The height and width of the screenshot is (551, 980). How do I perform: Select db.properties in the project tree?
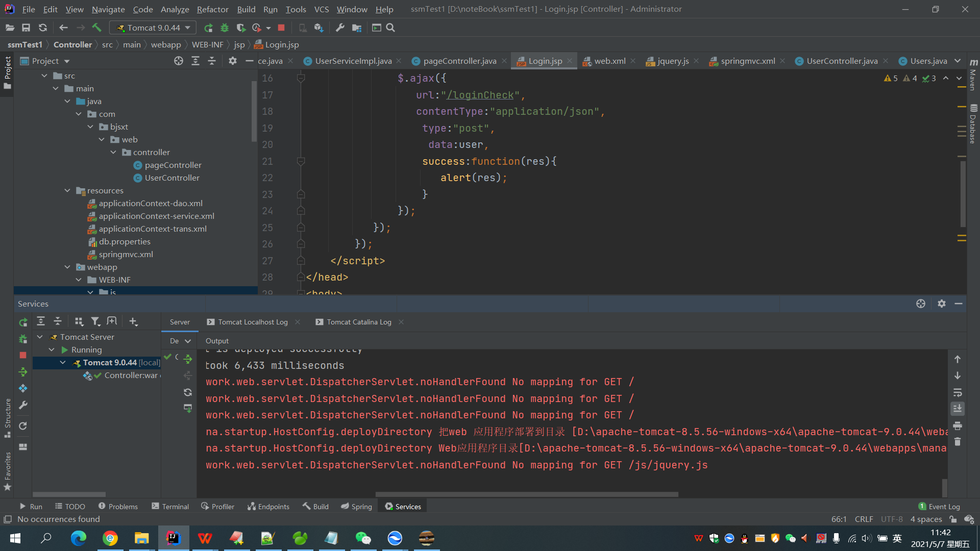pos(125,241)
